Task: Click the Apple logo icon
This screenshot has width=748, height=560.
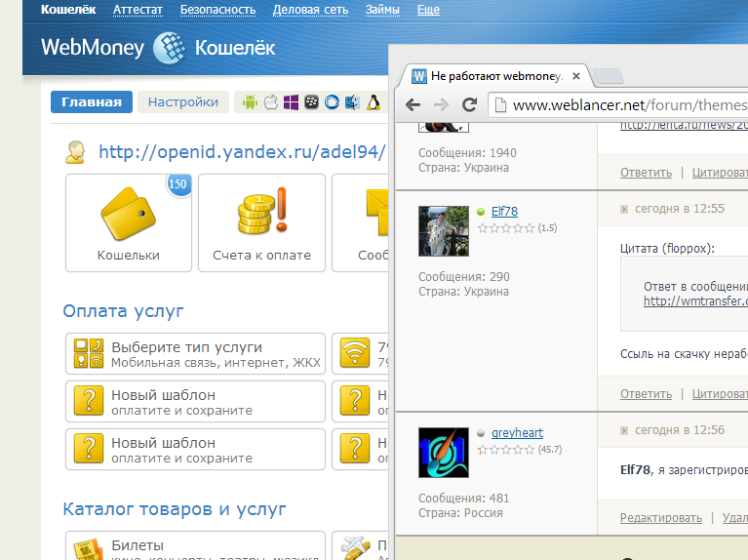Action: [271, 102]
